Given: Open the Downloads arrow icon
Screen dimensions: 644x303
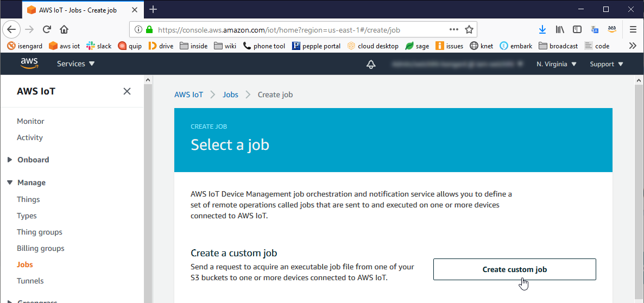Looking at the screenshot, I should point(542,29).
